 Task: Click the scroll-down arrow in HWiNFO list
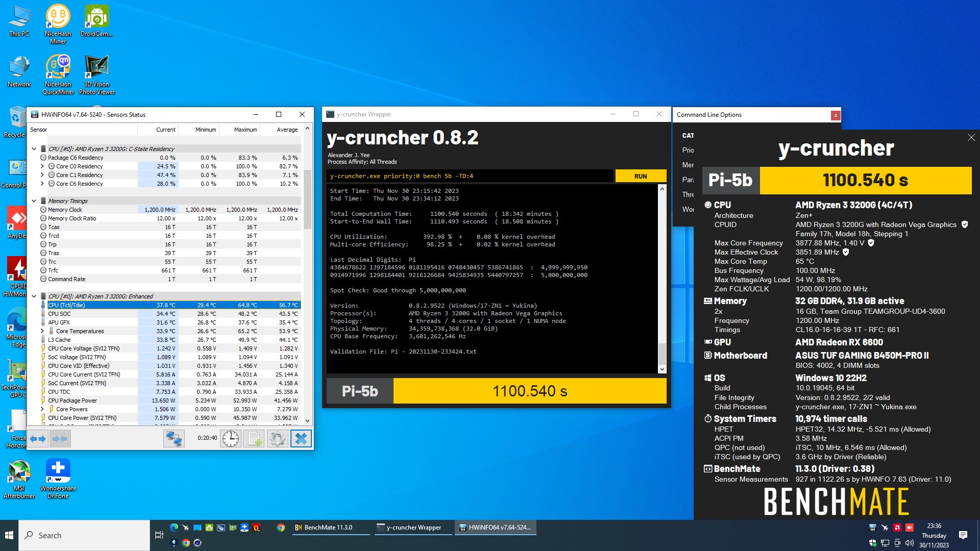[x=307, y=420]
